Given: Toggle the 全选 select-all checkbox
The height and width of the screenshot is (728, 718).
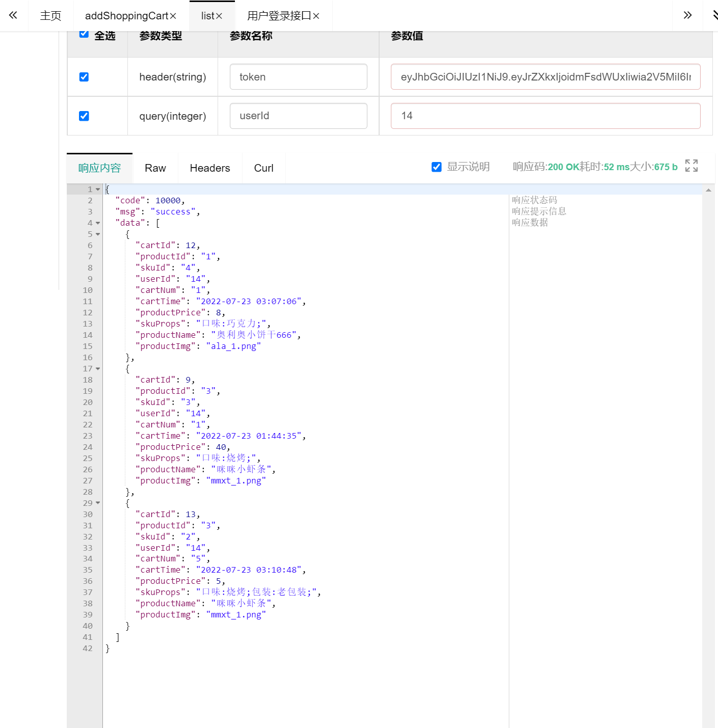Looking at the screenshot, I should [x=84, y=34].
